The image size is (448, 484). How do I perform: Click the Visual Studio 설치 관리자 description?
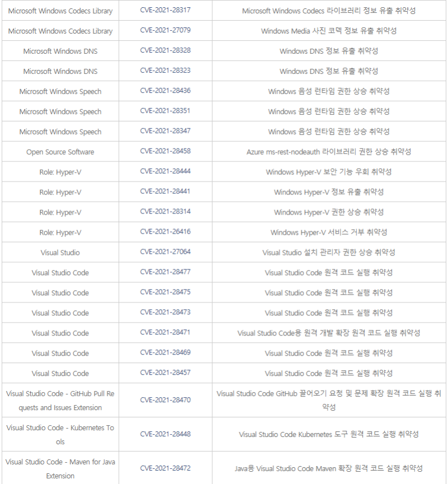(329, 253)
